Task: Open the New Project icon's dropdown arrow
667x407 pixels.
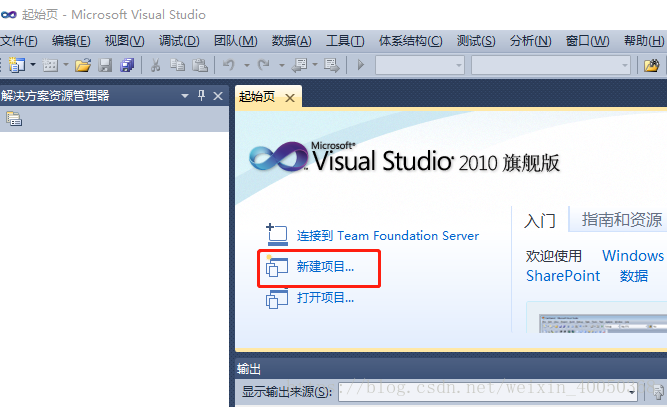Action: 33,65
